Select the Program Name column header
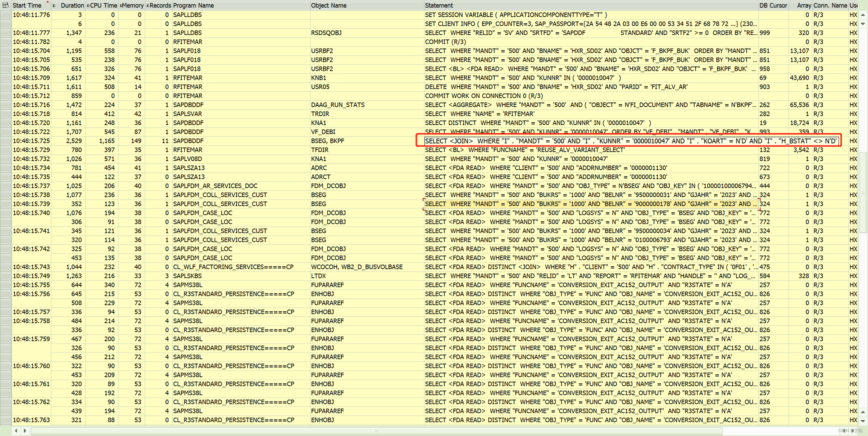 241,5
